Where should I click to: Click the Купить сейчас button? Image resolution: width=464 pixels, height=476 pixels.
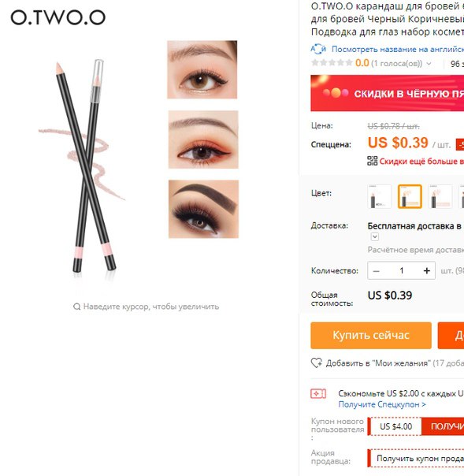(x=371, y=336)
